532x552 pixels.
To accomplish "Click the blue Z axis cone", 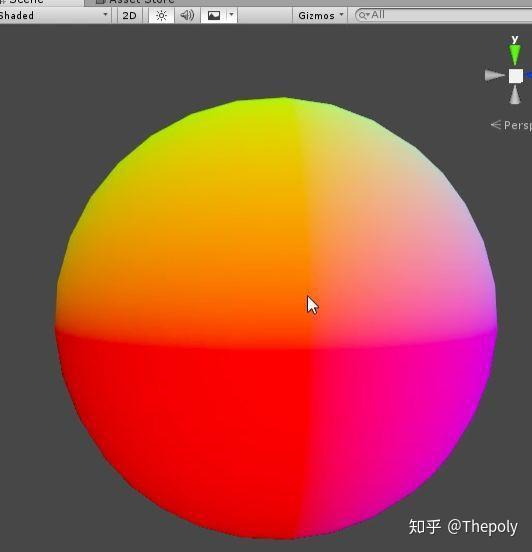I will pyautogui.click(x=528, y=75).
